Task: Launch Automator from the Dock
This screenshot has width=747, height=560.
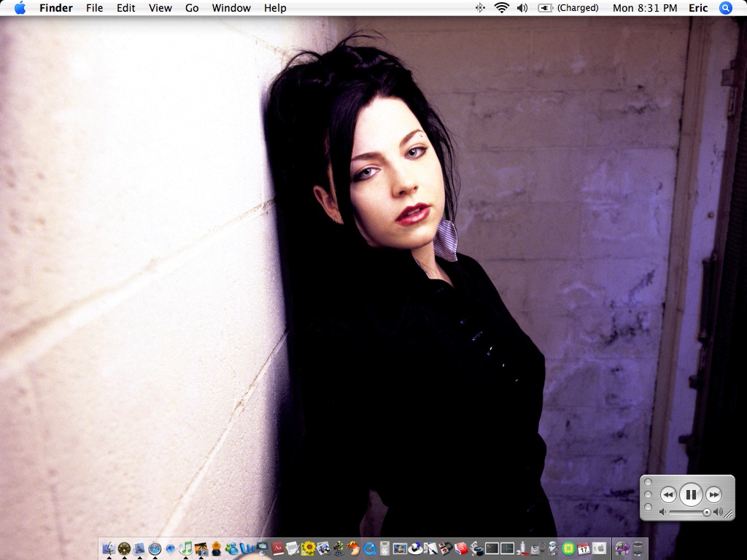Action: tap(554, 548)
